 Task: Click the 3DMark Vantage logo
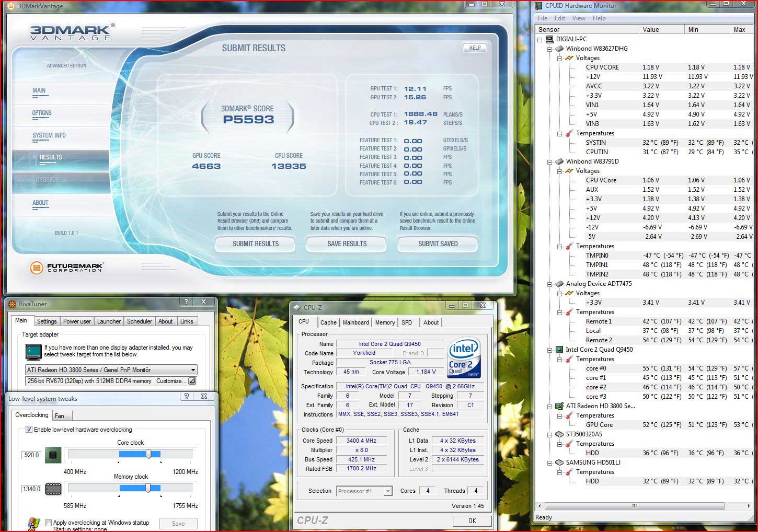point(72,32)
